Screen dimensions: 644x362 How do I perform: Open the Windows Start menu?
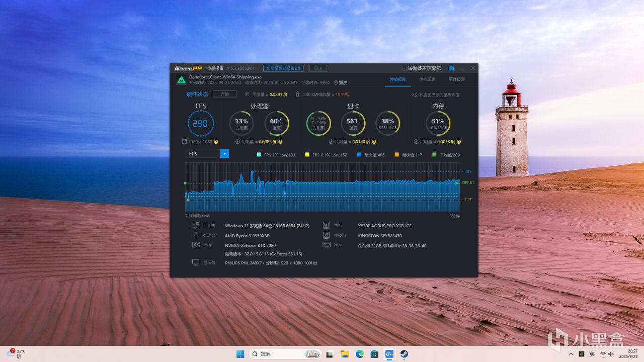point(240,354)
